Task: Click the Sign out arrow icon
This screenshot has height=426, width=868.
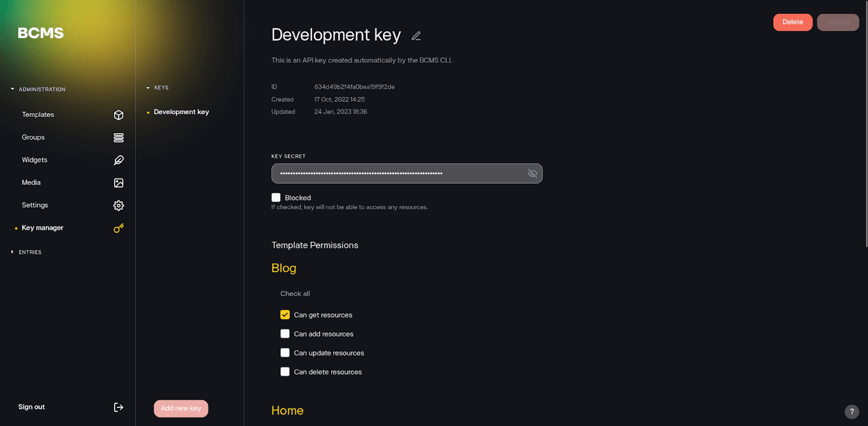Action: [118, 407]
